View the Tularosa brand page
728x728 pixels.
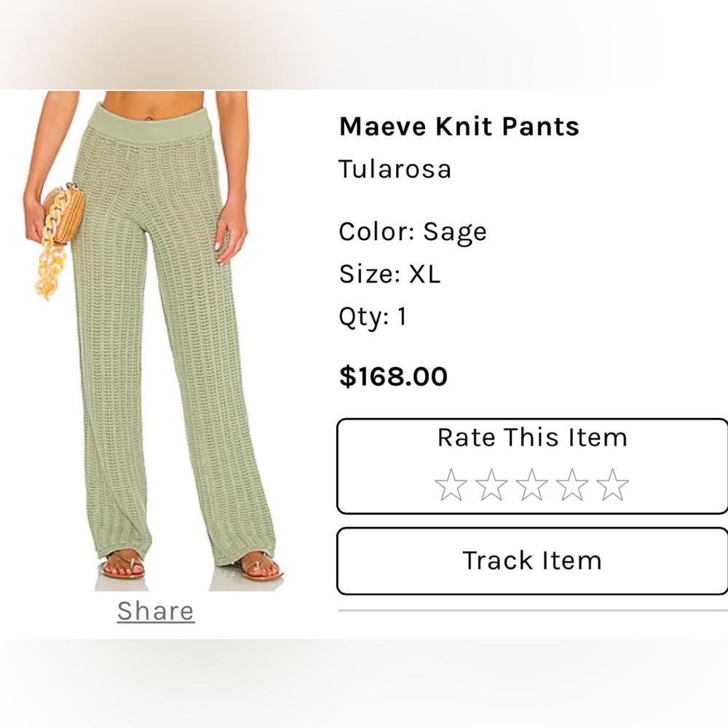(395, 169)
